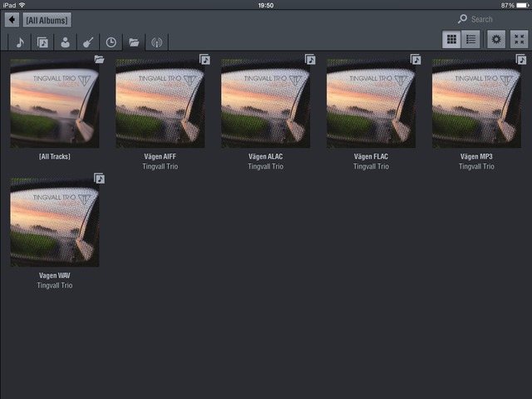This screenshot has height=399, width=532.
Task: Click the album badge icon on Vägen MP3
Action: (x=521, y=60)
